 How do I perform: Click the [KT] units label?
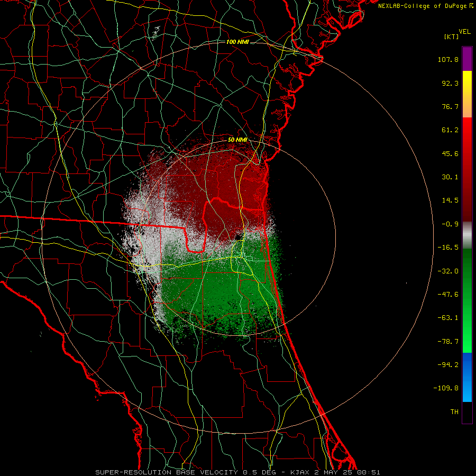coord(451,36)
